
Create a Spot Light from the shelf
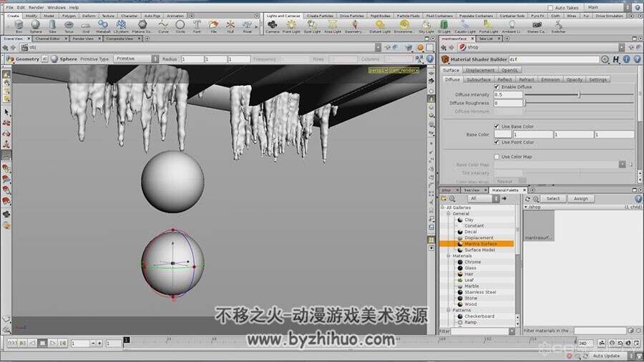312,26
